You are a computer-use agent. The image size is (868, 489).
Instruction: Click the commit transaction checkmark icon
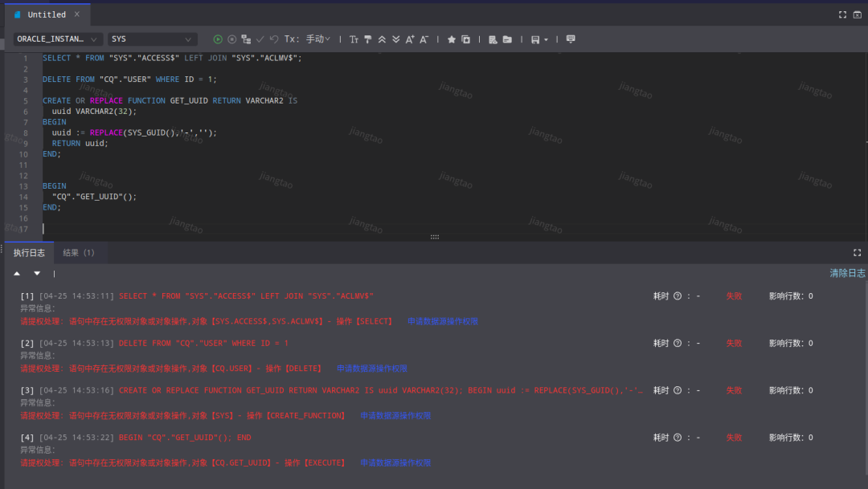click(x=260, y=39)
